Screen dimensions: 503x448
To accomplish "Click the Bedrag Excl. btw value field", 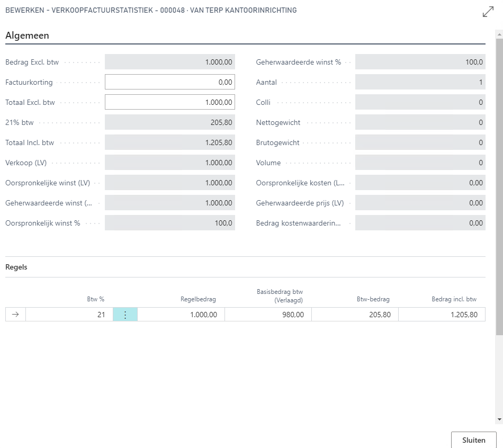I will point(169,62).
